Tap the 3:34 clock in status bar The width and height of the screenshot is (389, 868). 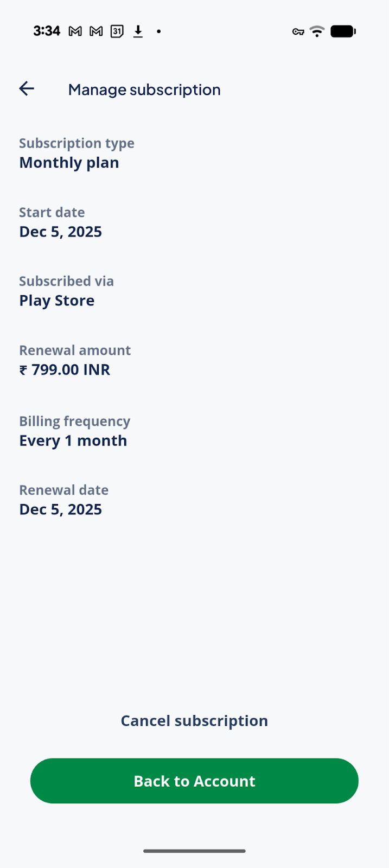[x=47, y=31]
